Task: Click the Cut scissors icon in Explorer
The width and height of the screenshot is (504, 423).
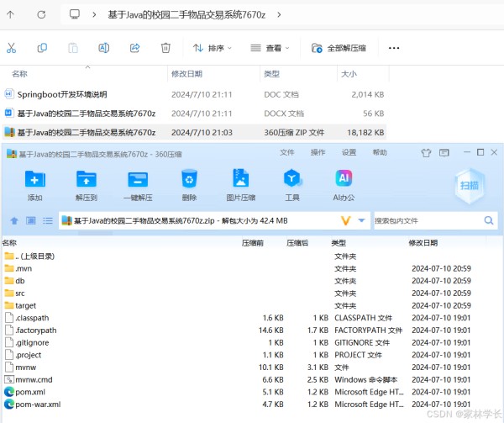Action: click(11, 48)
